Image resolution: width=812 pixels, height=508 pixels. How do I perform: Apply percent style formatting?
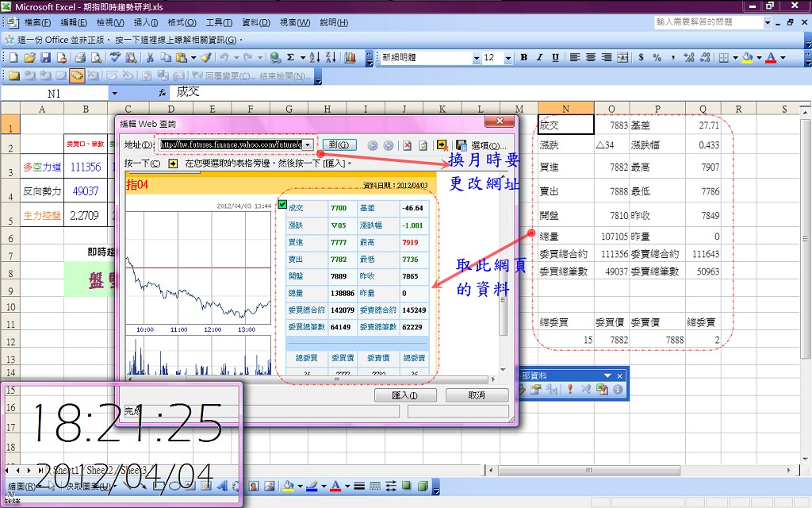[657, 57]
